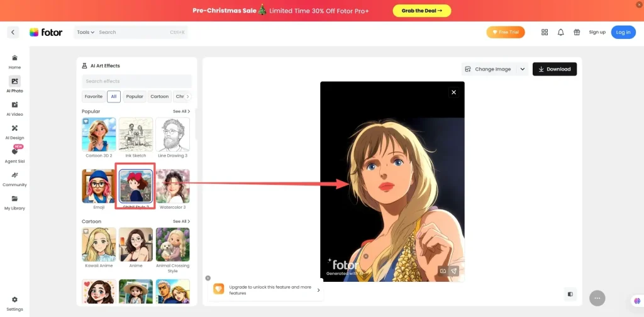Click the icon left of the send icon
Screen dimensions: 644x317
pyautogui.click(x=443, y=271)
